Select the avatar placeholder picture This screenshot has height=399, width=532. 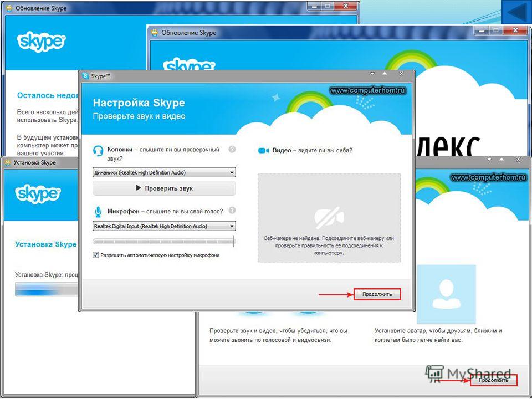pos(446,294)
